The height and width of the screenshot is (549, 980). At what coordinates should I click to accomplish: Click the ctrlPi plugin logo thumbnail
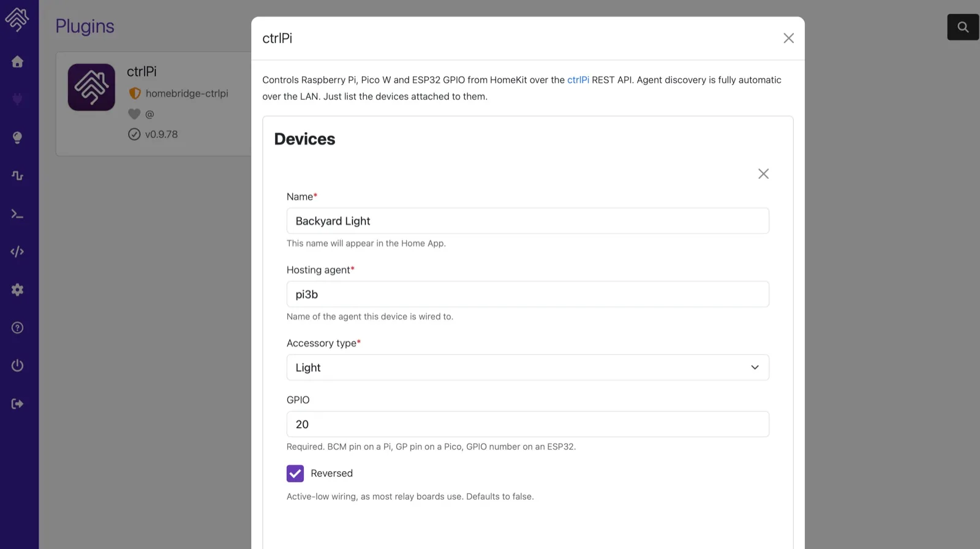click(91, 87)
